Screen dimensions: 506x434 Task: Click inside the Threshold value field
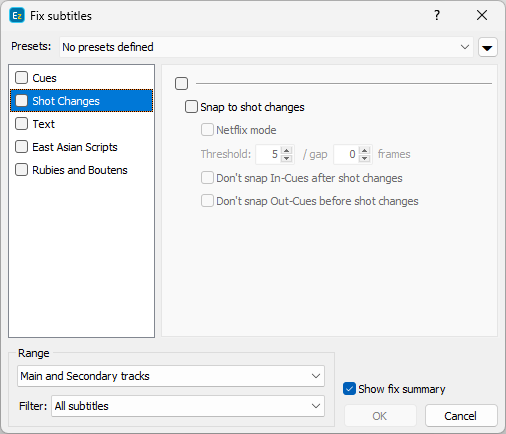(x=269, y=154)
